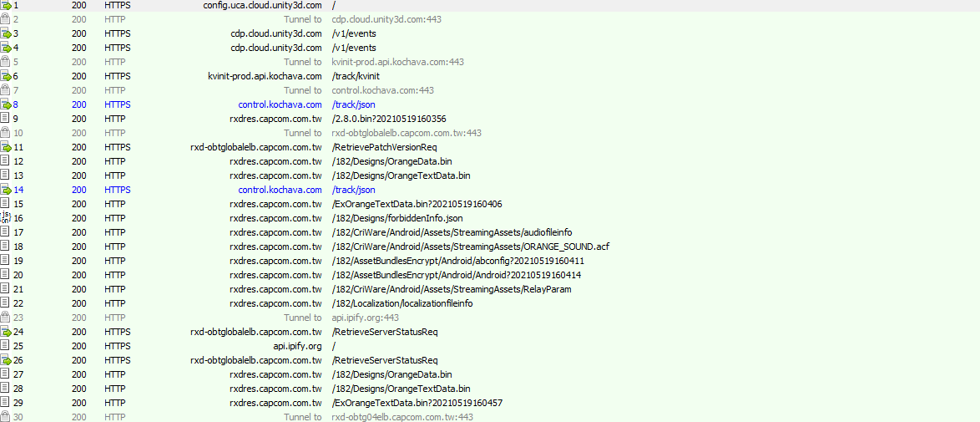
Task: Click the document icon for row 18
Action: coord(5,247)
